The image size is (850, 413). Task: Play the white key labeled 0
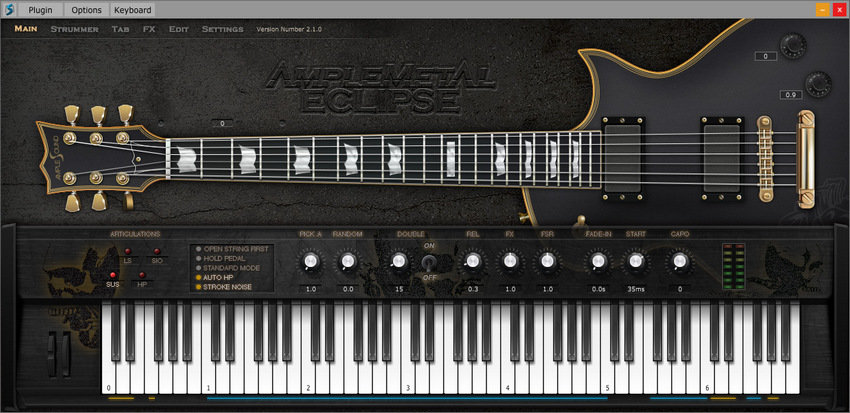pyautogui.click(x=108, y=379)
